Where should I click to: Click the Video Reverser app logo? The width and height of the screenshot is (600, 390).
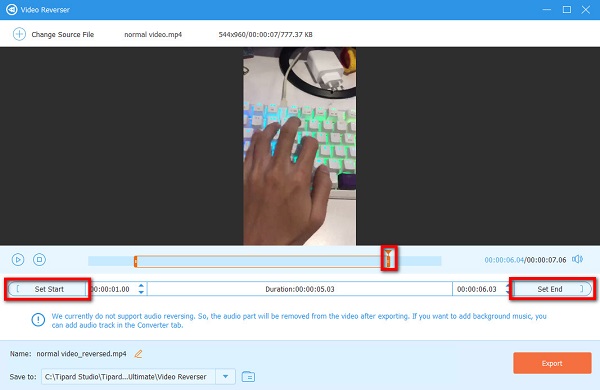click(x=11, y=10)
